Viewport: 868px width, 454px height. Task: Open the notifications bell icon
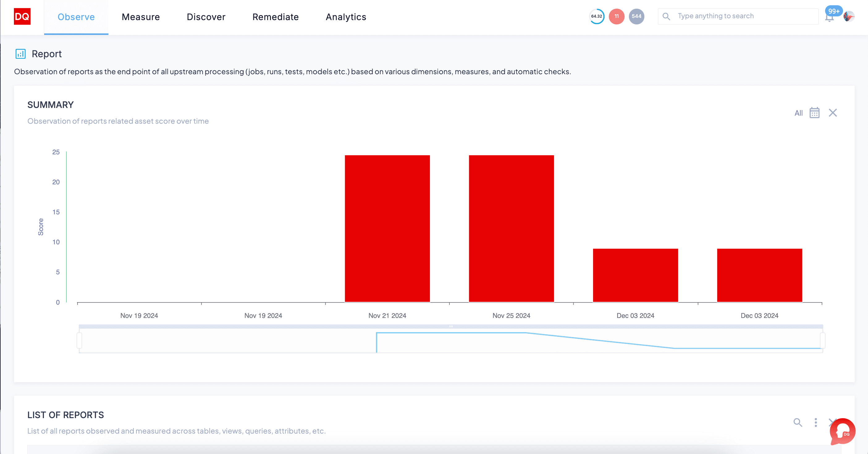pyautogui.click(x=829, y=18)
